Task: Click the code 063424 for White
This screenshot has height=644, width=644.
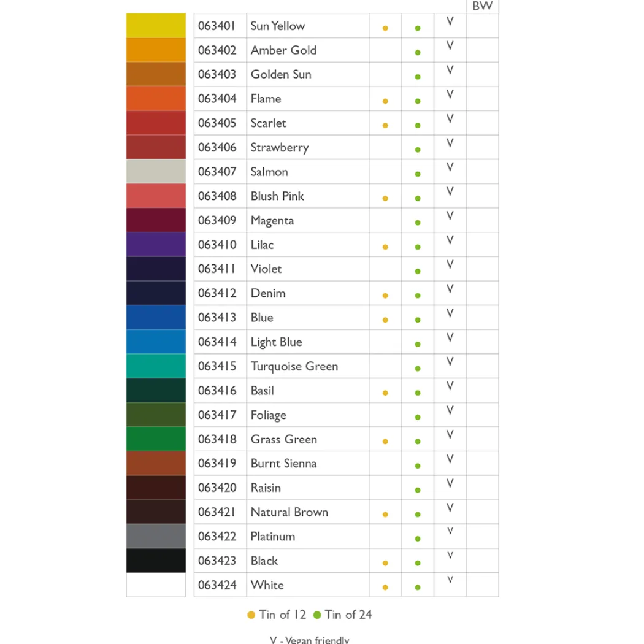Action: pos(217,585)
